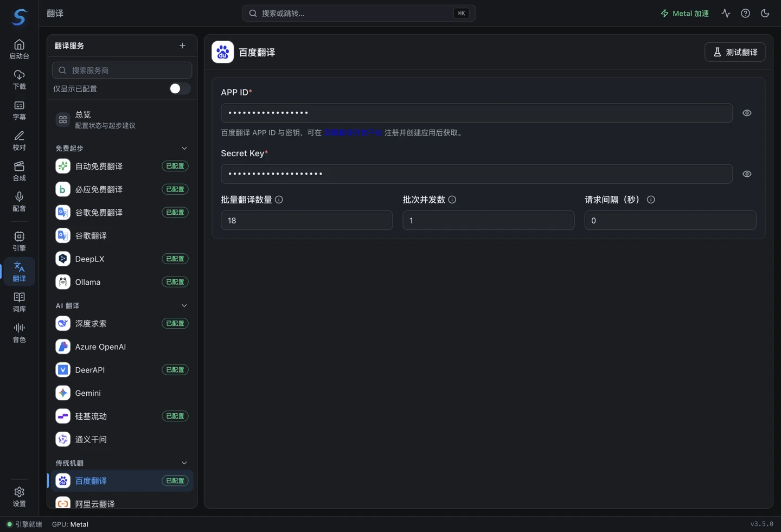Screen dimensions: 781x532
Task: Toggle dark mode moon icon
Action: [765, 13]
